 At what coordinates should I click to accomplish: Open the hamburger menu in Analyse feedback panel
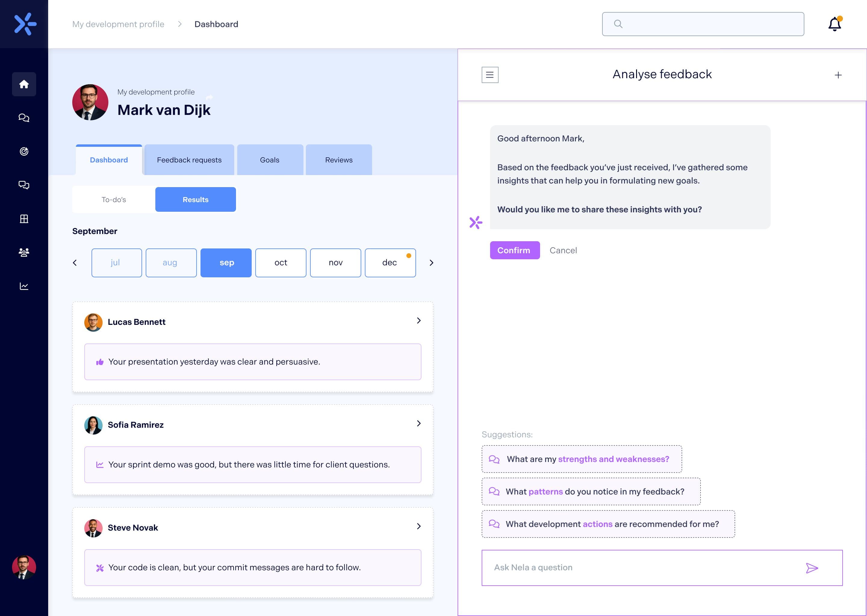[490, 75]
